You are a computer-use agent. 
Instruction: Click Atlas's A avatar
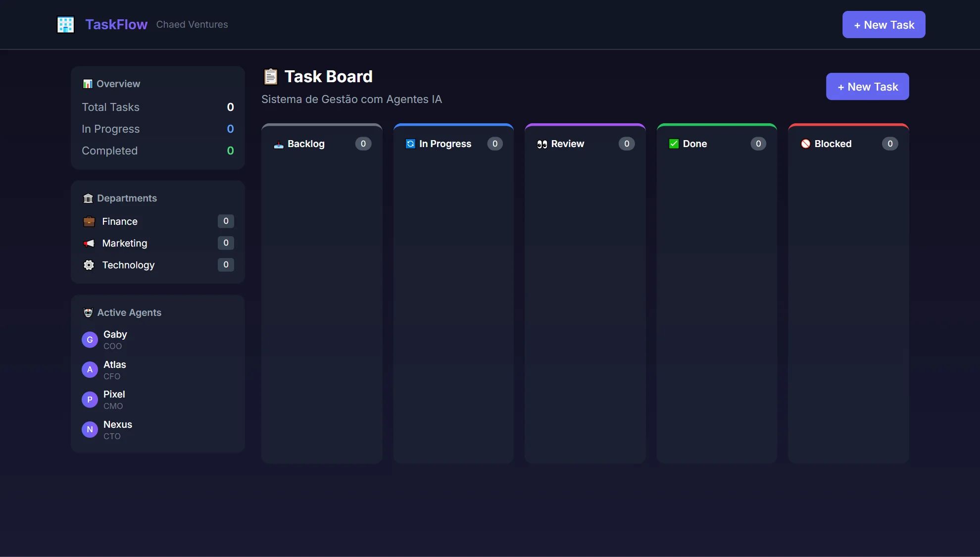(90, 370)
